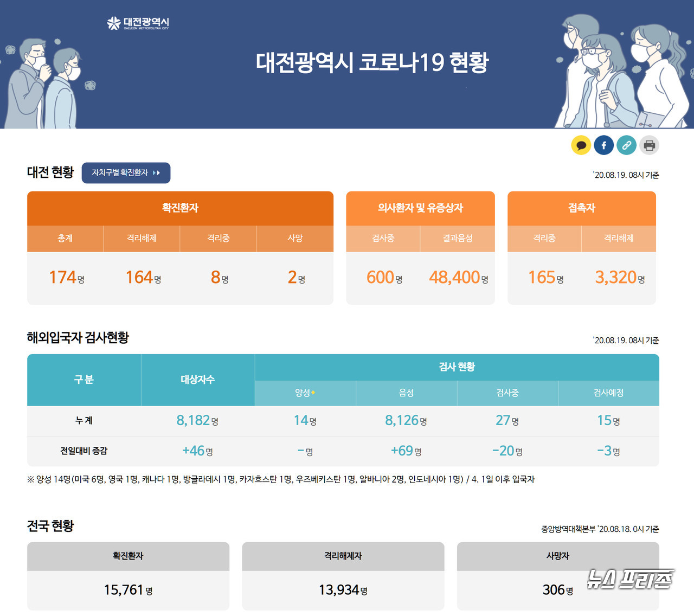
Task: Click the 접촉자 card header
Action: pos(582,208)
